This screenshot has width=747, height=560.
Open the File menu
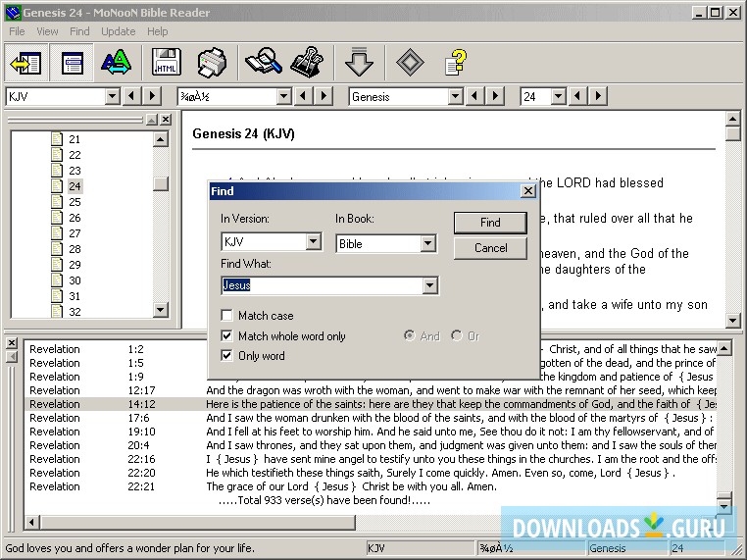tap(17, 31)
